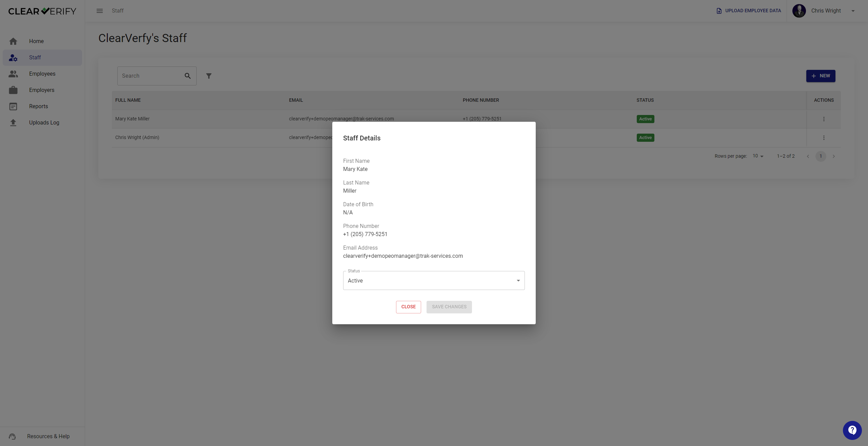Open Reports in sidebar
868x446 pixels.
42,106
